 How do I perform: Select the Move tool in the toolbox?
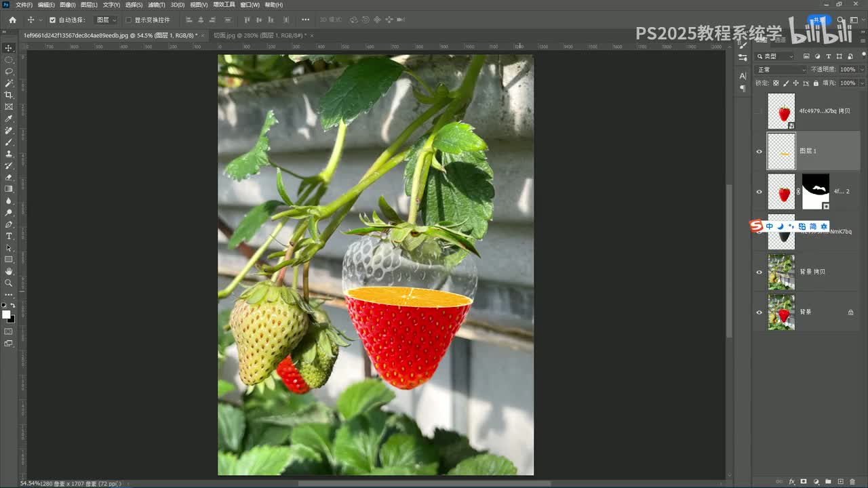pos(9,48)
